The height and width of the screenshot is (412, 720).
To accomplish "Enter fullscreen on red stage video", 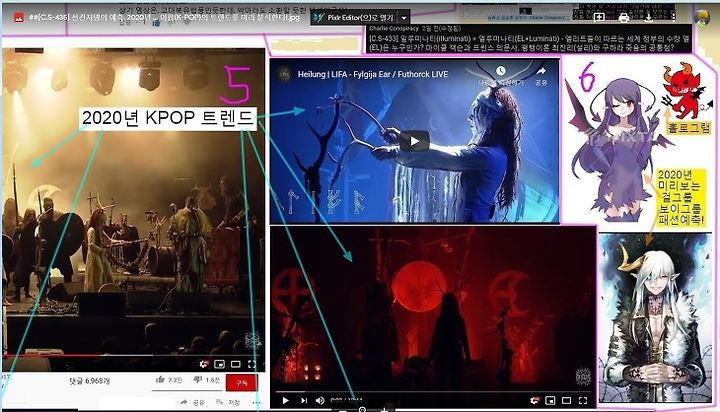I will pos(583,401).
